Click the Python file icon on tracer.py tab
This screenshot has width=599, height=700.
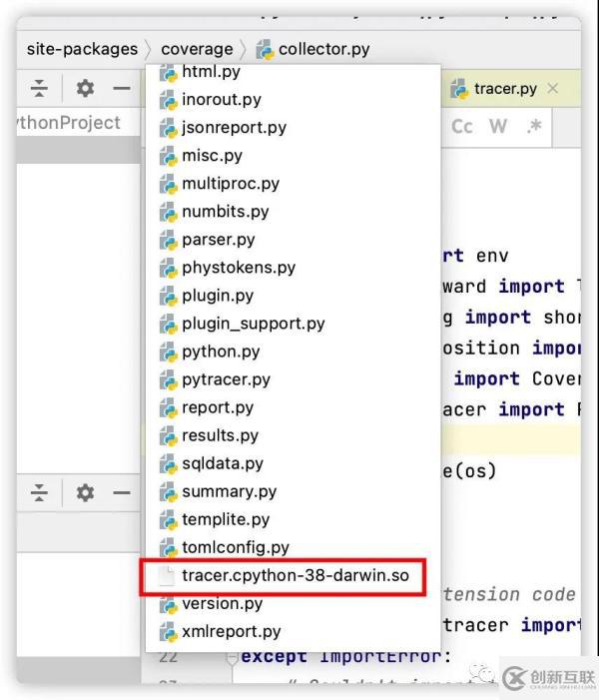pyautogui.click(x=459, y=89)
